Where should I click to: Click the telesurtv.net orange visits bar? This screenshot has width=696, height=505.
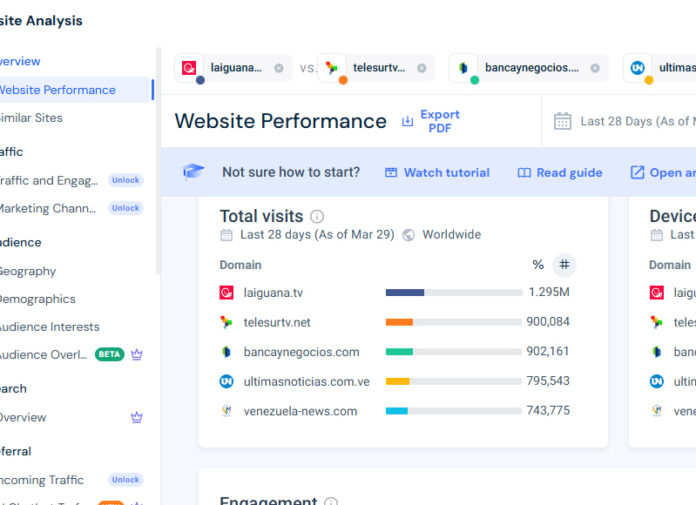[x=399, y=322]
